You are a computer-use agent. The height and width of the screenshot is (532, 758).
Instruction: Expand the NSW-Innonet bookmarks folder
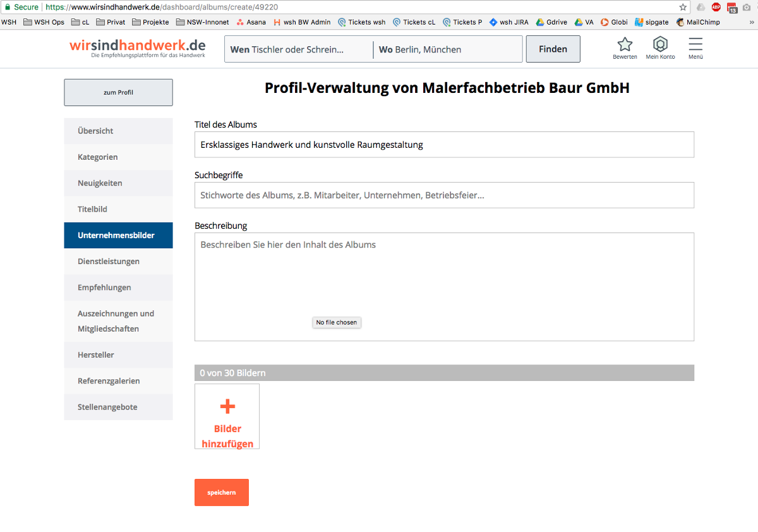[x=203, y=22]
